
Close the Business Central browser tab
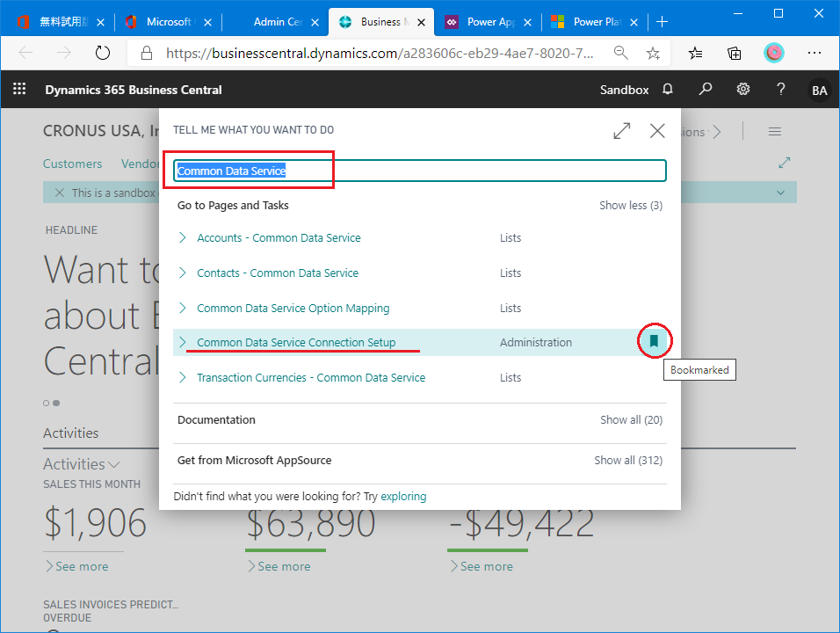point(422,22)
